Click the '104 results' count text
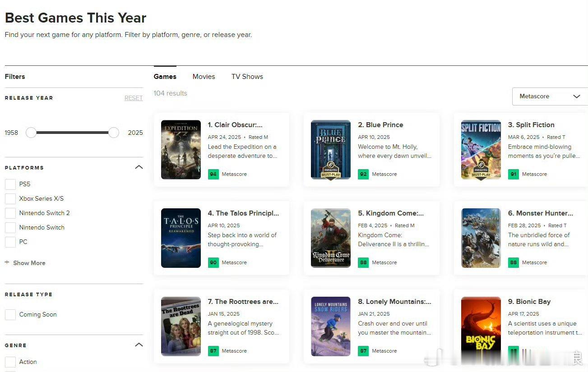 click(x=170, y=93)
